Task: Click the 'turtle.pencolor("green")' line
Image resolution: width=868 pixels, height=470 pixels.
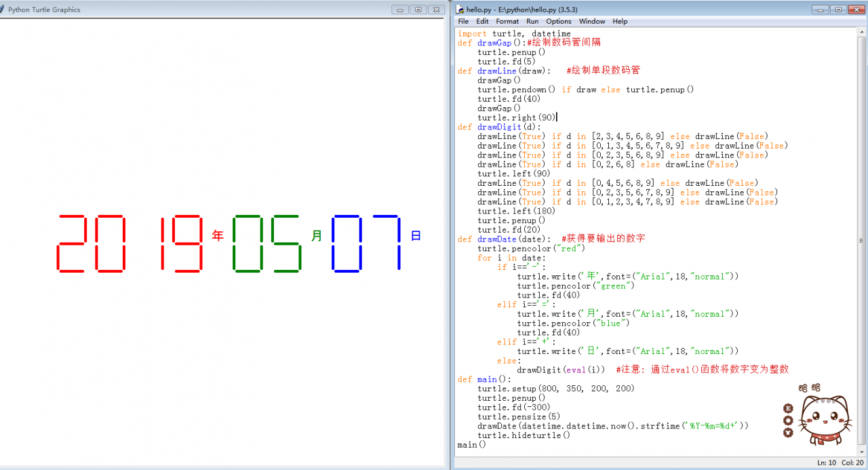Action: click(576, 286)
